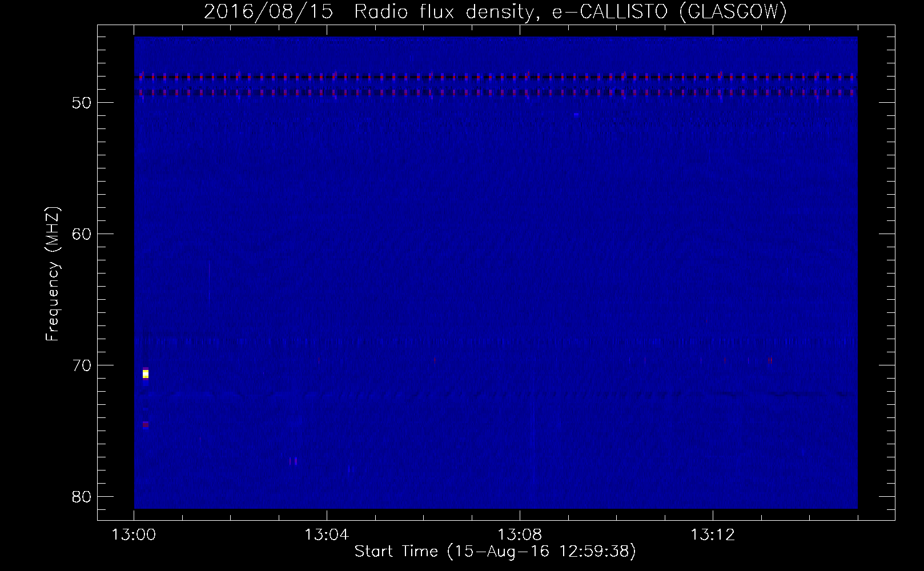
Task: Click the "13:08" time tick label
Action: (x=520, y=535)
